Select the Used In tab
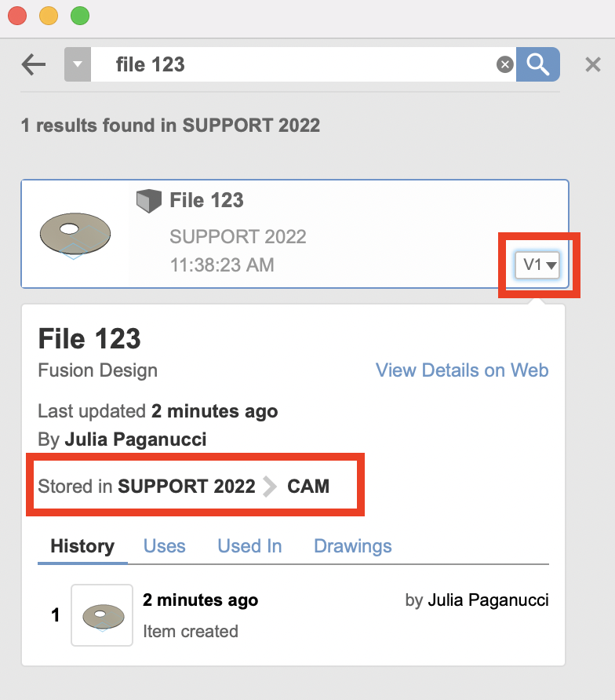The image size is (615, 700). click(249, 545)
